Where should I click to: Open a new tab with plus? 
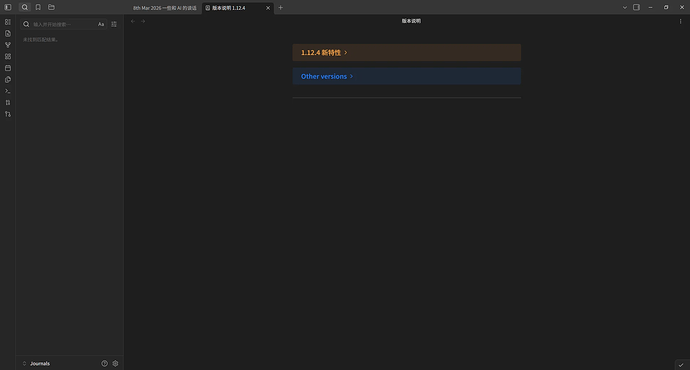[280, 7]
